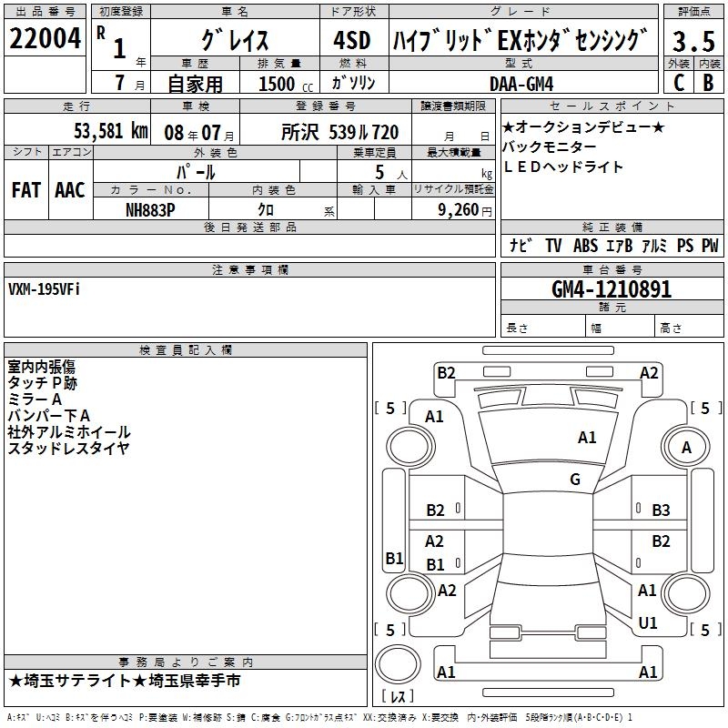Select registration number 所沢 539ル720
This screenshot has width=728, height=728.
click(339, 132)
